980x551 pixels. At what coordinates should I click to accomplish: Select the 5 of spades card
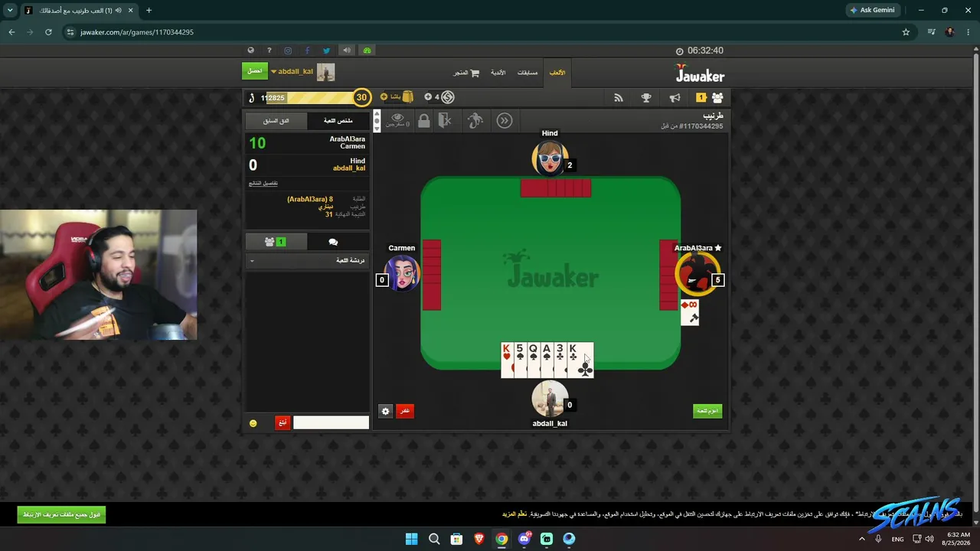[x=520, y=360]
